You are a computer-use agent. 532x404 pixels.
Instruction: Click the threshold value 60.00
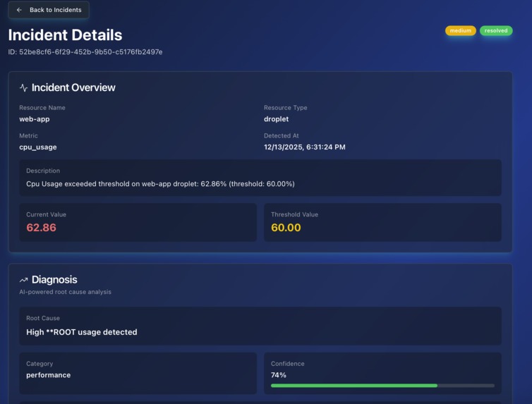286,228
